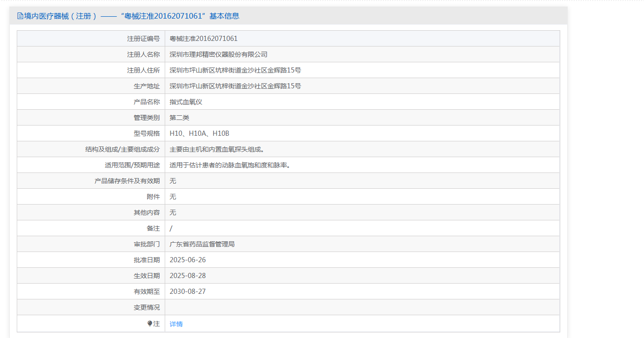This screenshot has width=644, height=338.
Task: Click the 有效期至 label
Action: [x=147, y=292]
